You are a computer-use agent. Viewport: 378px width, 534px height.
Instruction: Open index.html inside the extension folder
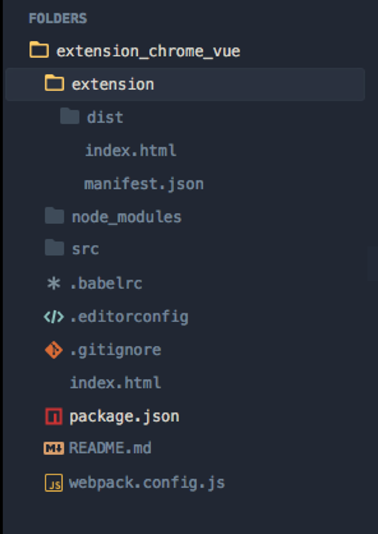[130, 150]
